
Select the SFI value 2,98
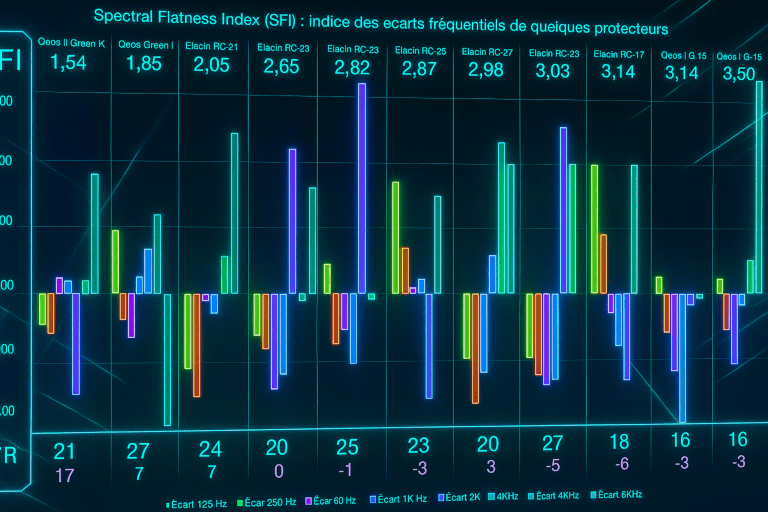485,70
